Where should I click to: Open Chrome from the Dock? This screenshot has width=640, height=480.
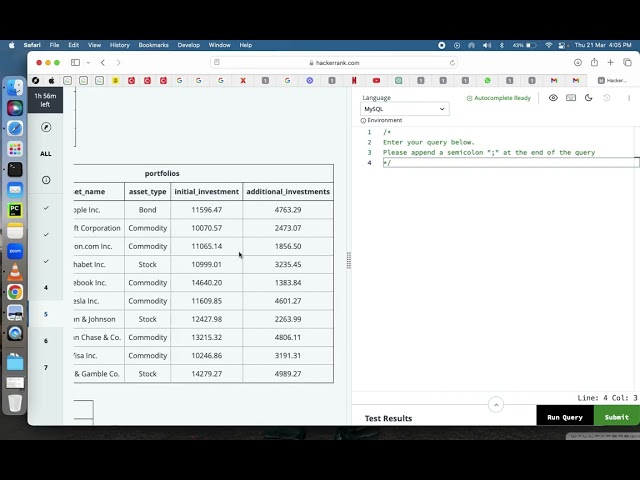point(15,292)
